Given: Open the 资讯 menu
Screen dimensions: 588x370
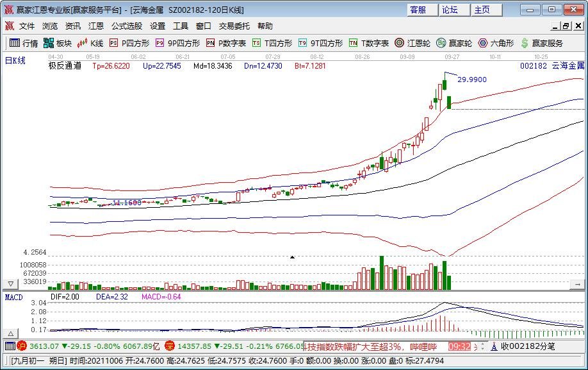Looking at the screenshot, I should pos(73,26).
